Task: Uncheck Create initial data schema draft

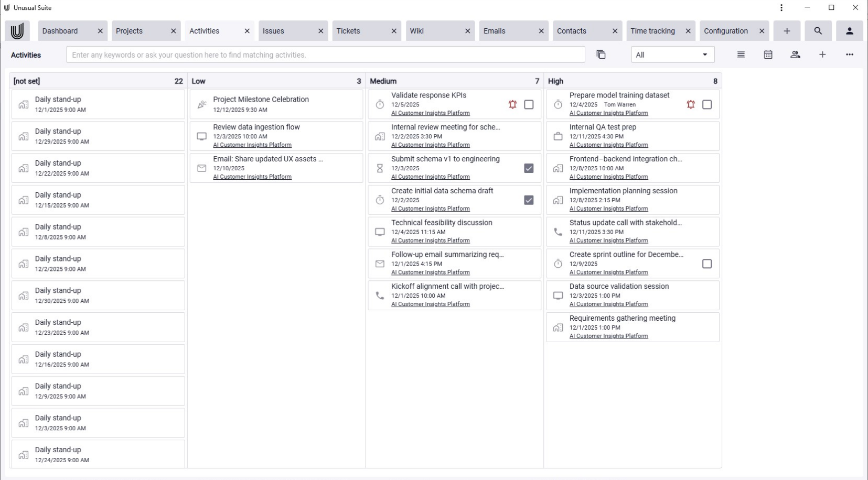Action: pos(529,200)
